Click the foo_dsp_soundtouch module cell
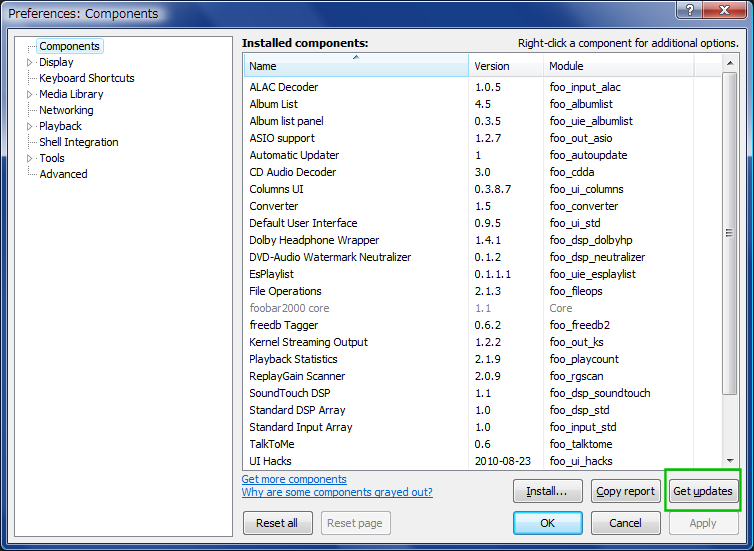This screenshot has height=551, width=754. (x=600, y=393)
